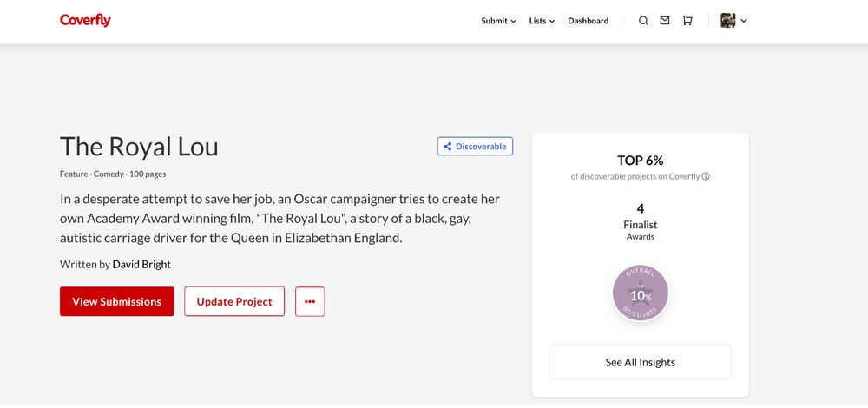
Task: Open the search magnifier icon
Action: (643, 21)
